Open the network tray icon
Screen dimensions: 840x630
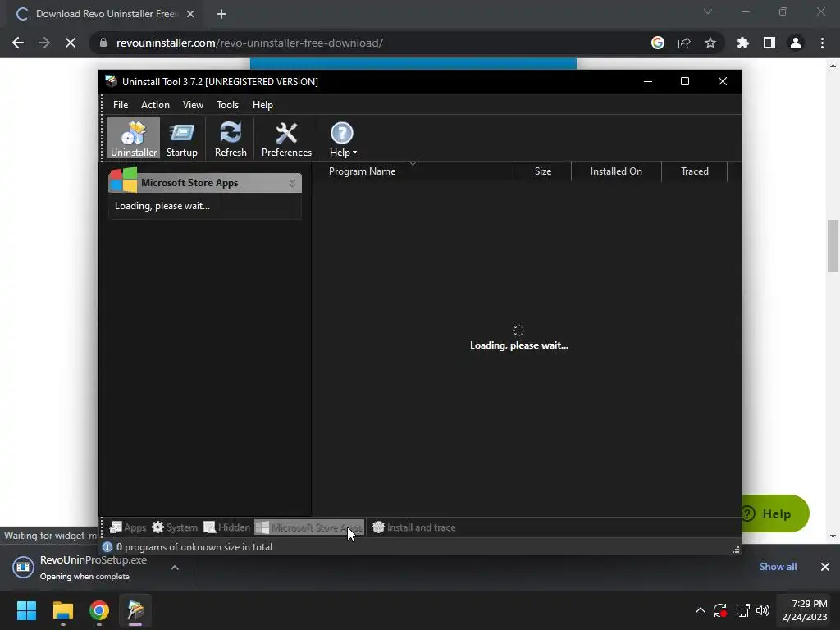coord(742,610)
